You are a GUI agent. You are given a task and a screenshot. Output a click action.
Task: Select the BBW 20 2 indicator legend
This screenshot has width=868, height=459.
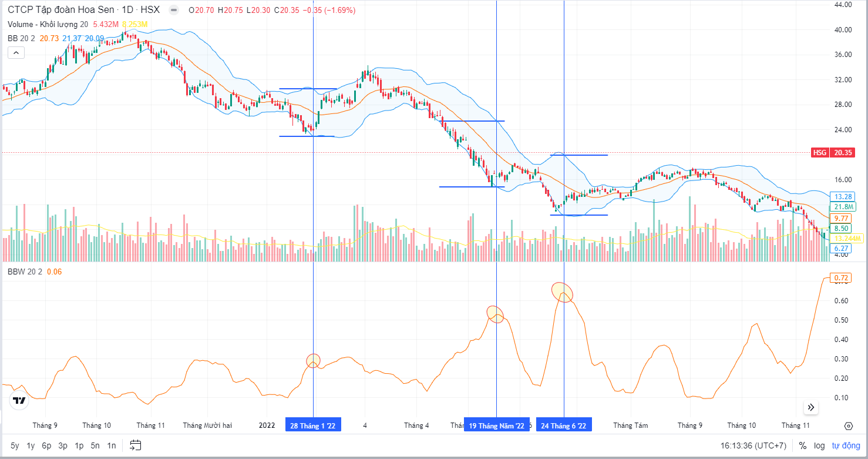tap(24, 272)
